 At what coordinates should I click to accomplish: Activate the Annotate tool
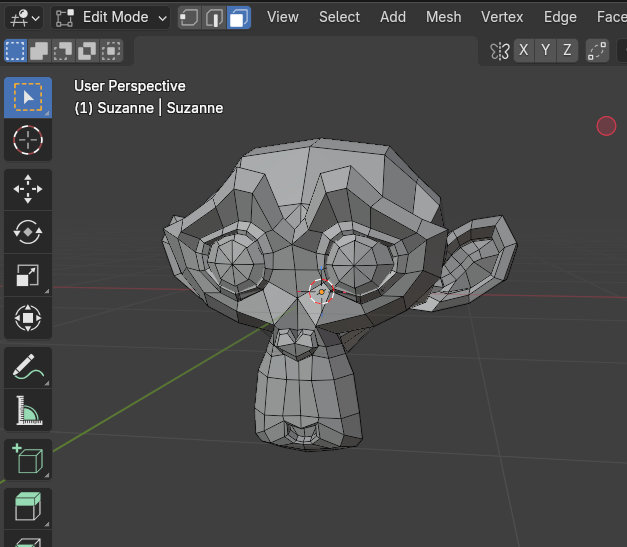coord(28,367)
